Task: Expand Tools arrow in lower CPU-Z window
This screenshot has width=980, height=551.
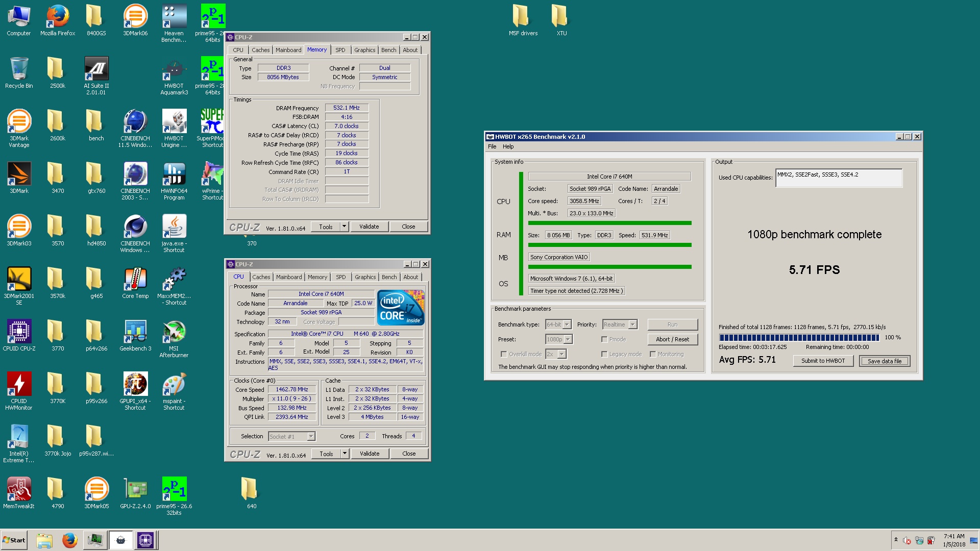Action: (345, 454)
